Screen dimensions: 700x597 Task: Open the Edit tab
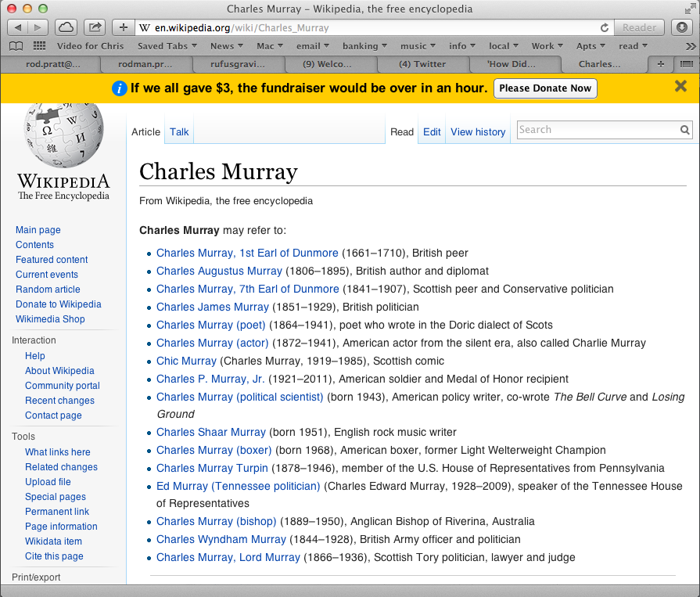pos(432,132)
